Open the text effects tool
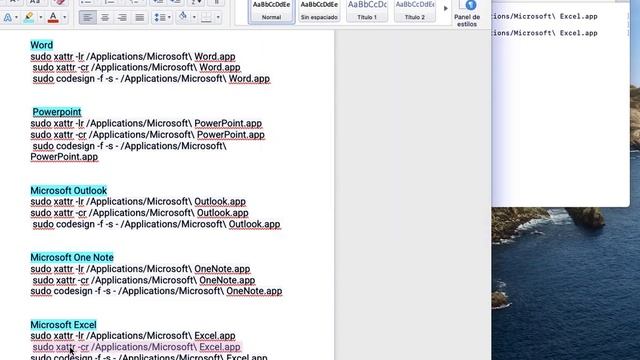Screen dimensions: 640x360 pyautogui.click(x=7, y=18)
